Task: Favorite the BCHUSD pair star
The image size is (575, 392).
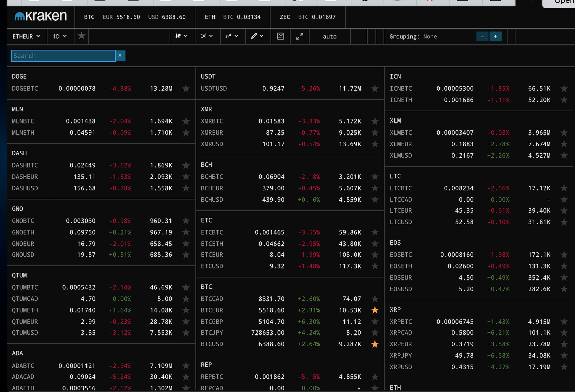Action: click(x=375, y=200)
